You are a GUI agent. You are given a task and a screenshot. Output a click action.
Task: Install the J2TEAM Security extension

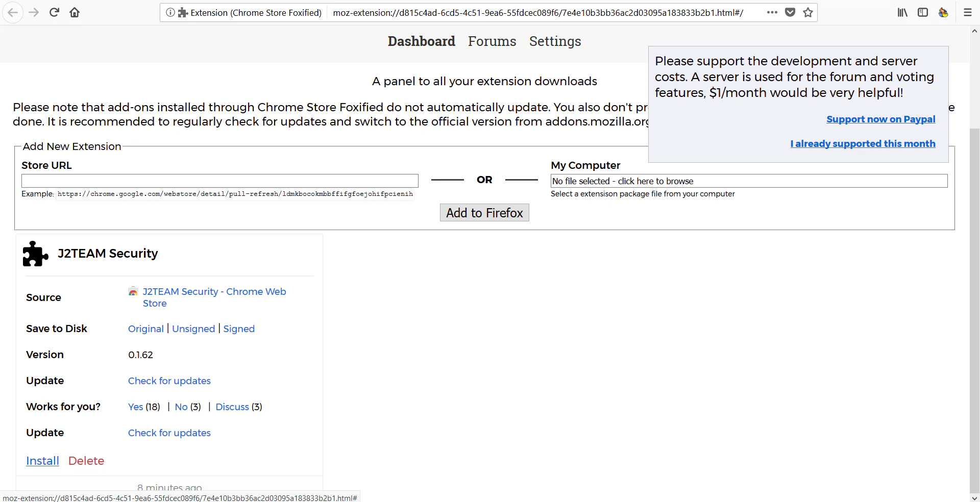coord(42,461)
